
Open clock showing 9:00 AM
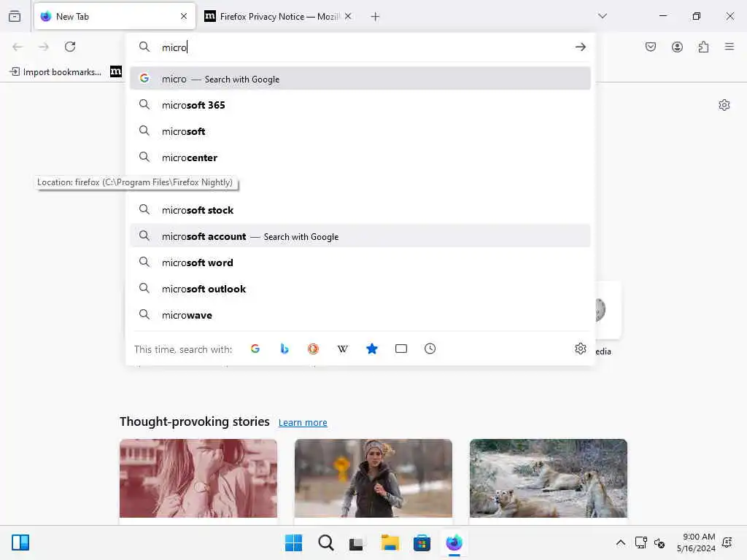[x=696, y=542]
